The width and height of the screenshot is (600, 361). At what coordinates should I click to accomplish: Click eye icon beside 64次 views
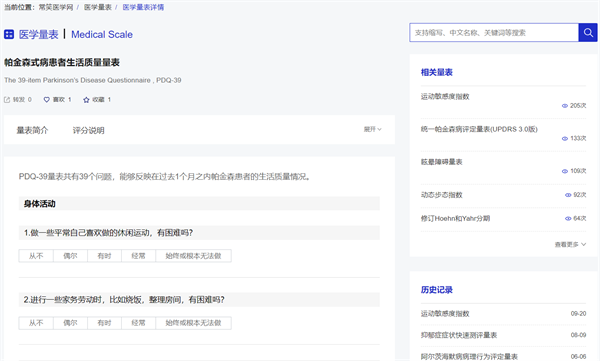point(568,219)
